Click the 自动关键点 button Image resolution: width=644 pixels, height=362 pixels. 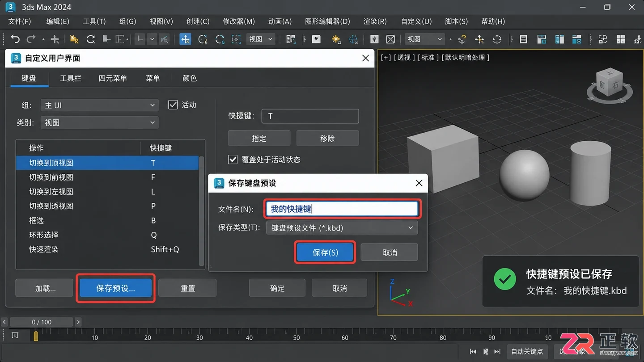coord(527,352)
